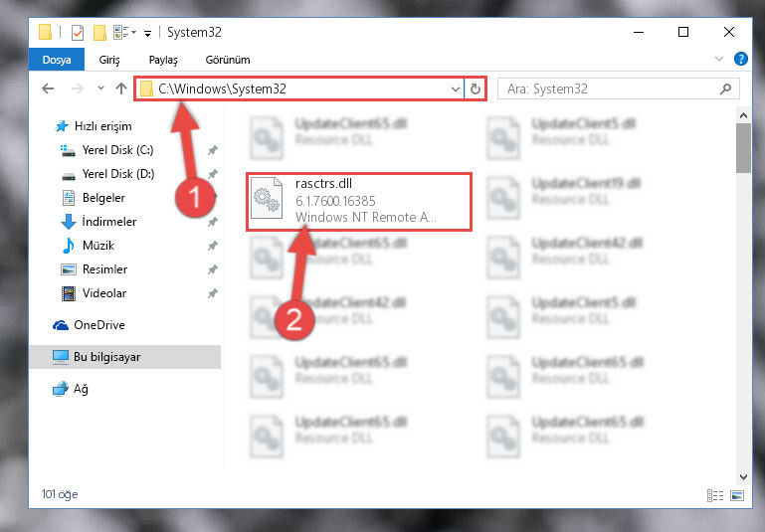Select Bu bilgisayar in navigation pane
This screenshot has width=765, height=532.
coord(125,357)
